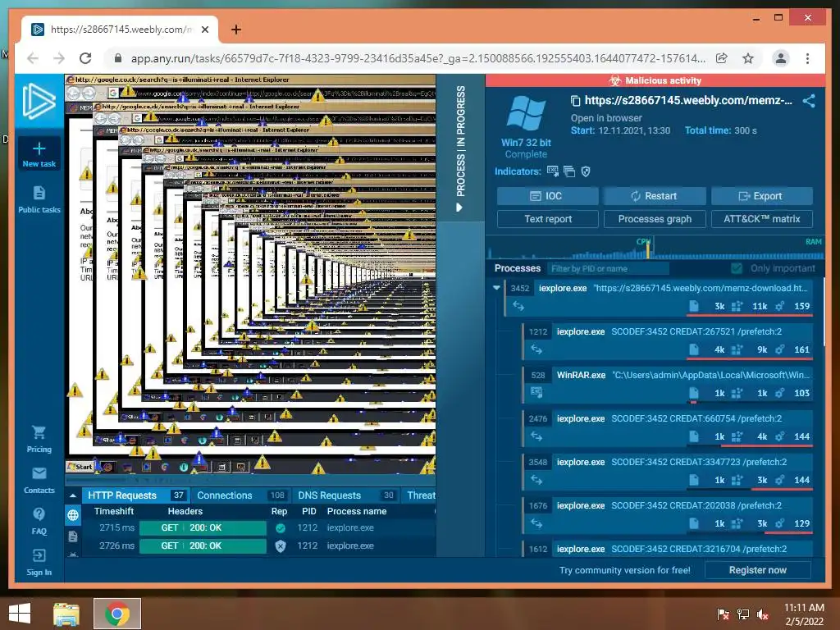
Task: Select WinRAR.exe process row
Action: point(668,384)
